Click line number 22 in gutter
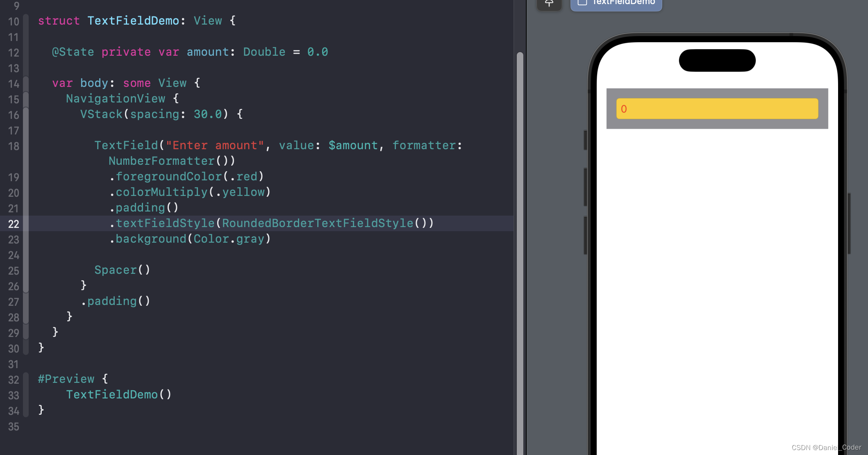Screen dimensions: 868x455 tap(14, 224)
